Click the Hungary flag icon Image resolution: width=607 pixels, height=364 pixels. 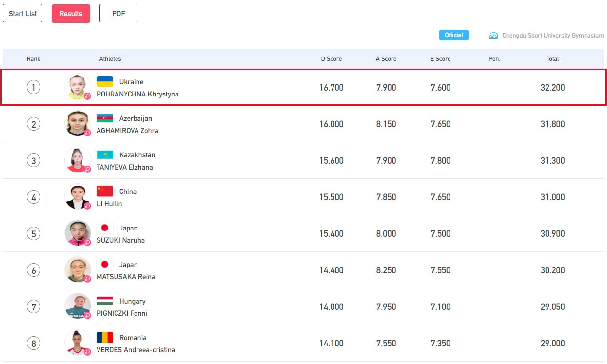pos(105,301)
